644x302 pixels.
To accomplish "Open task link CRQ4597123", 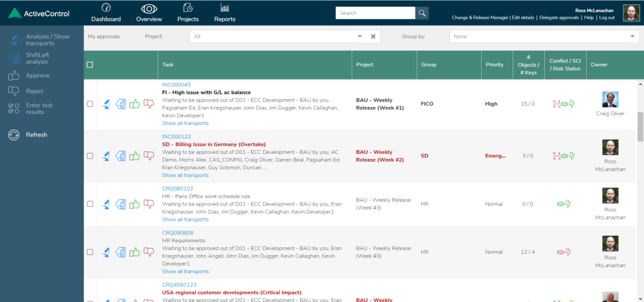I will point(179,285).
